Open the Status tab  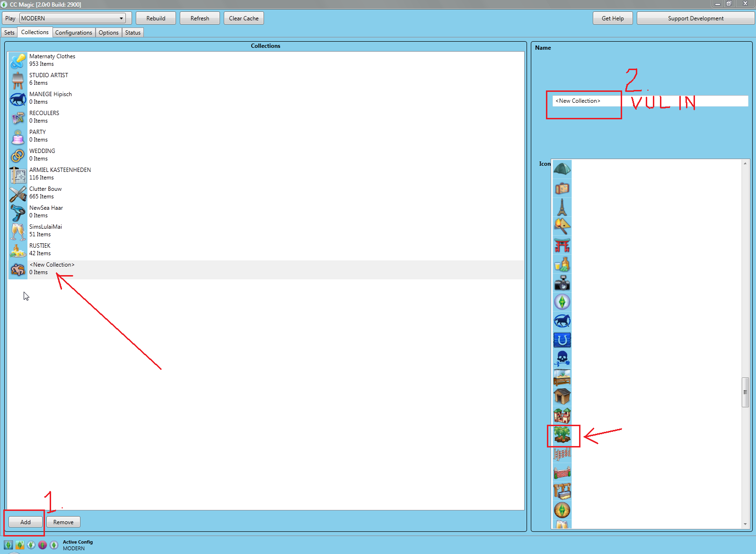tap(133, 33)
